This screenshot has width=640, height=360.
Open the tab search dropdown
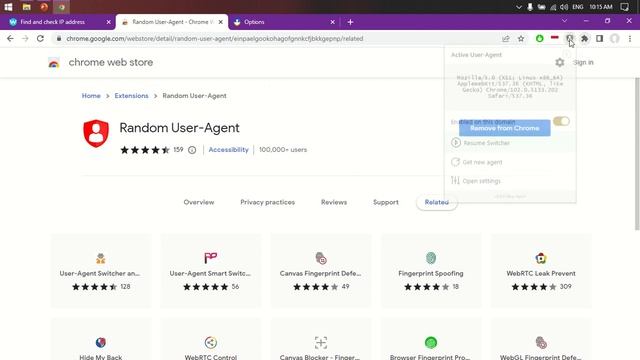click(x=564, y=21)
